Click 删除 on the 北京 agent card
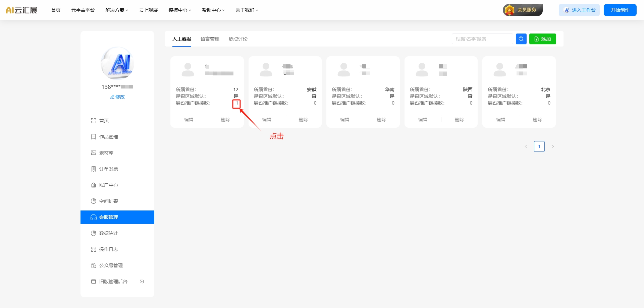 tap(537, 120)
